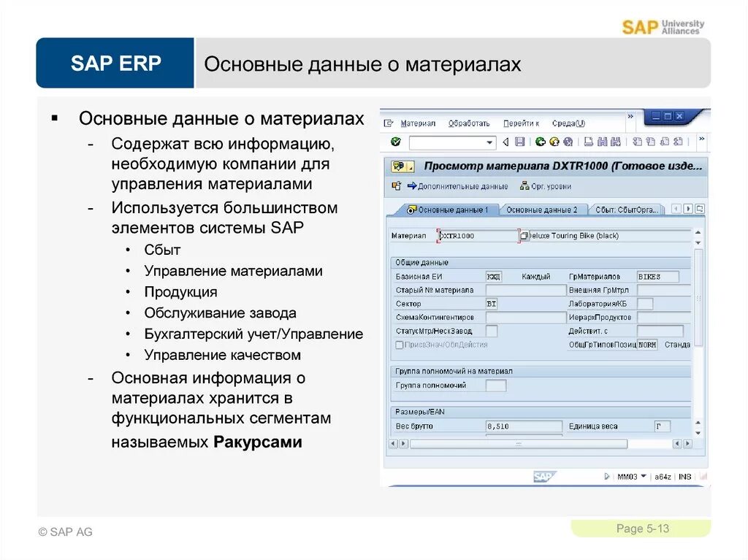Switch to the Основные данные 1 tab
Image resolution: width=748 pixels, height=560 pixels.
click(447, 210)
